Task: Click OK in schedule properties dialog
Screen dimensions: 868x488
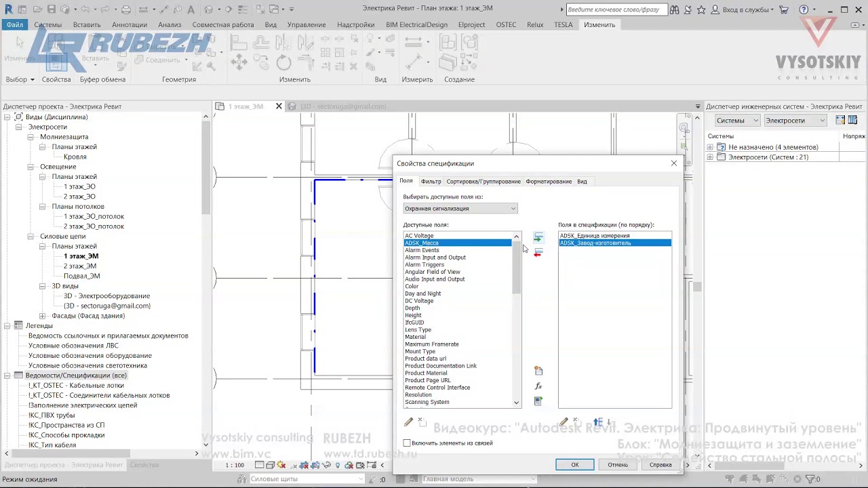Action: (x=574, y=464)
